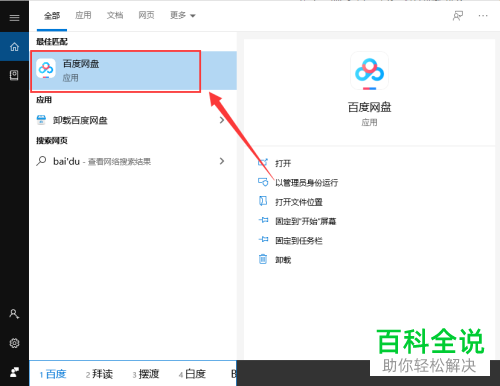Open the hamburger menu in the sidebar
Image resolution: width=500 pixels, height=386 pixels.
tap(14, 18)
